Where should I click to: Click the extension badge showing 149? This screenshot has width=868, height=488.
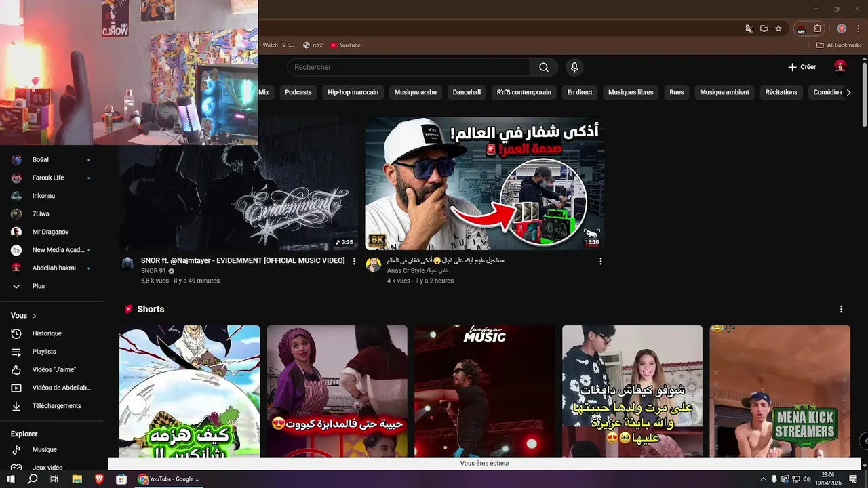pyautogui.click(x=801, y=29)
